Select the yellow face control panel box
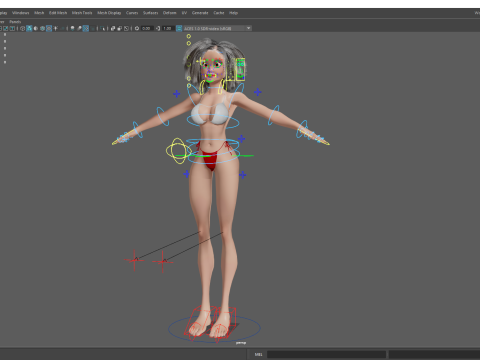Image resolution: width=480 pixels, height=360 pixels. coord(240,69)
